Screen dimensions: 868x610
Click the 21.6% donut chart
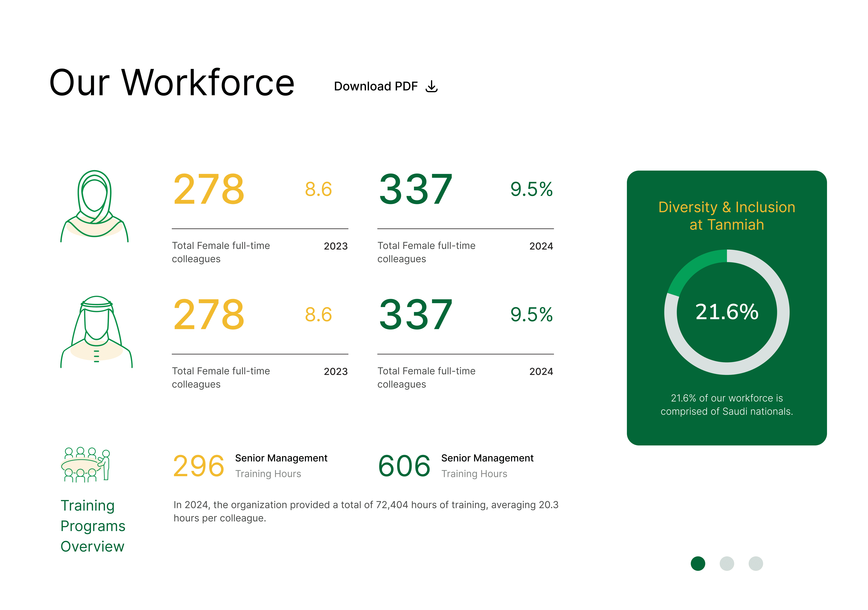coord(727,312)
